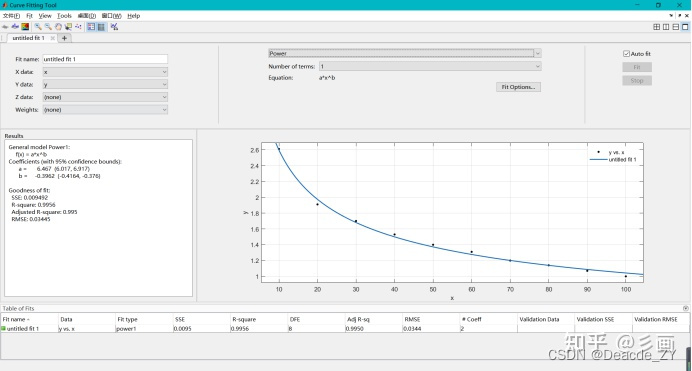Close the 'untitled fit 1' tab
The width and height of the screenshot is (692, 371).
pyautogui.click(x=53, y=38)
